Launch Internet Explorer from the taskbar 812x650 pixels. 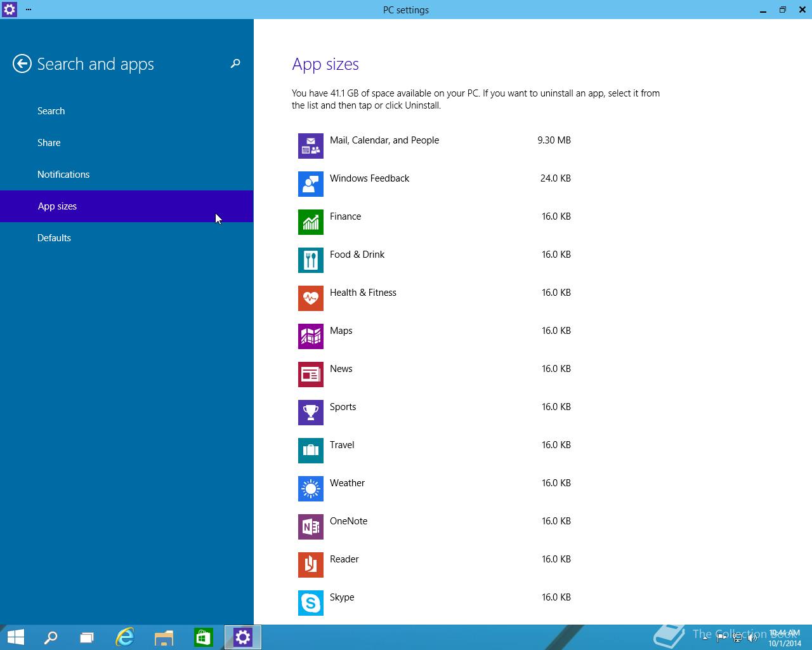coord(125,637)
